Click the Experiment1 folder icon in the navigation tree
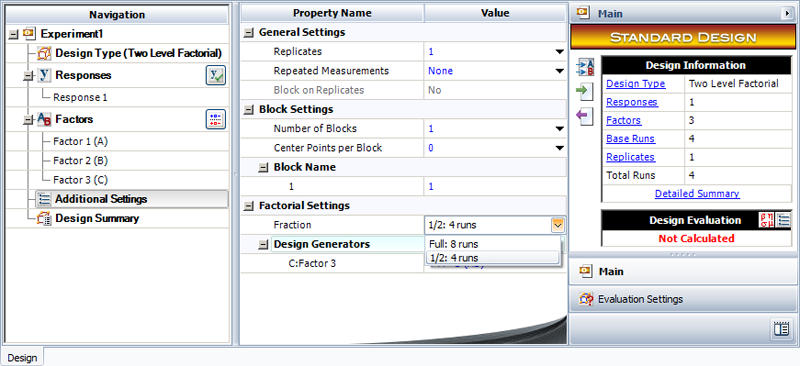 tap(29, 34)
